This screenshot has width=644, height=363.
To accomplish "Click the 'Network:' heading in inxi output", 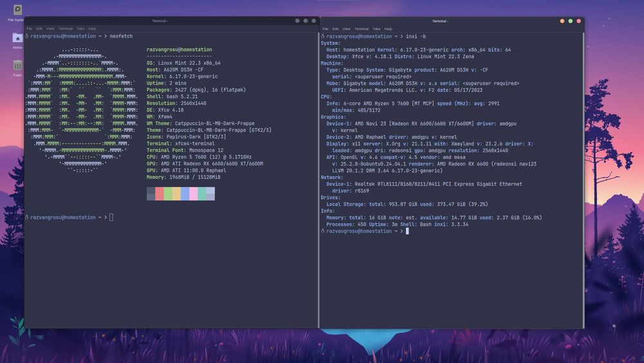I will point(332,177).
